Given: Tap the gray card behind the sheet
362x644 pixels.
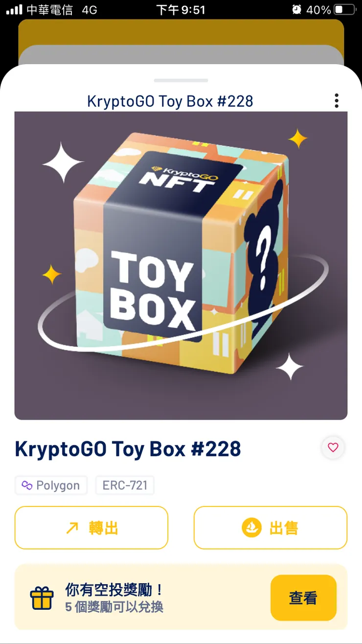Looking at the screenshot, I should [181, 54].
